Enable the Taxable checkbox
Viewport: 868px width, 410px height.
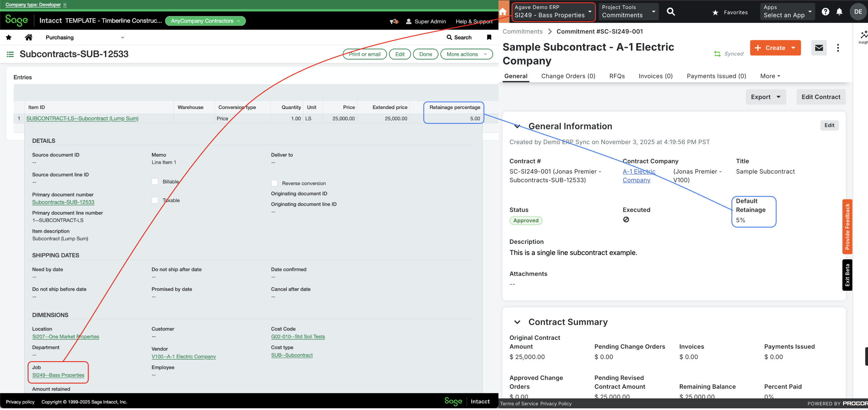pyautogui.click(x=155, y=200)
